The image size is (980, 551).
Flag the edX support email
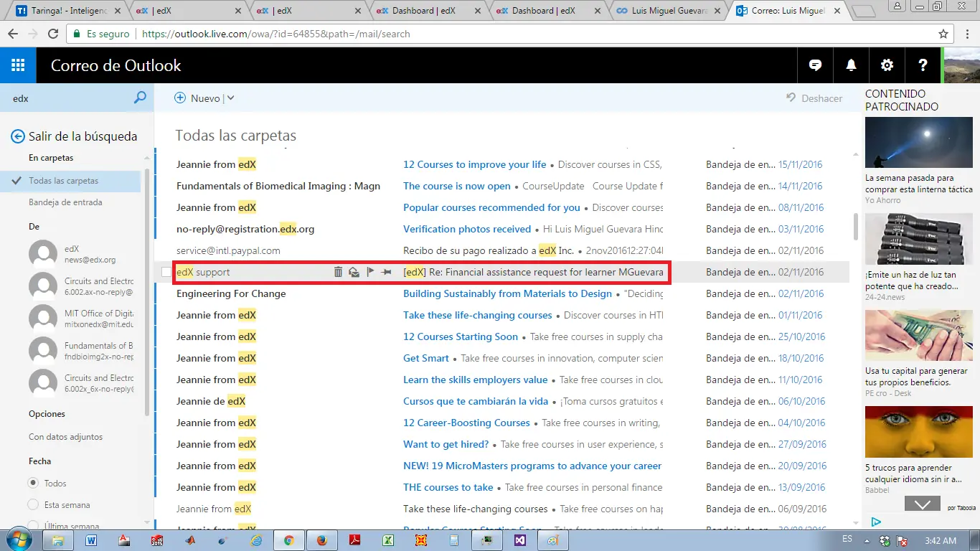(370, 272)
